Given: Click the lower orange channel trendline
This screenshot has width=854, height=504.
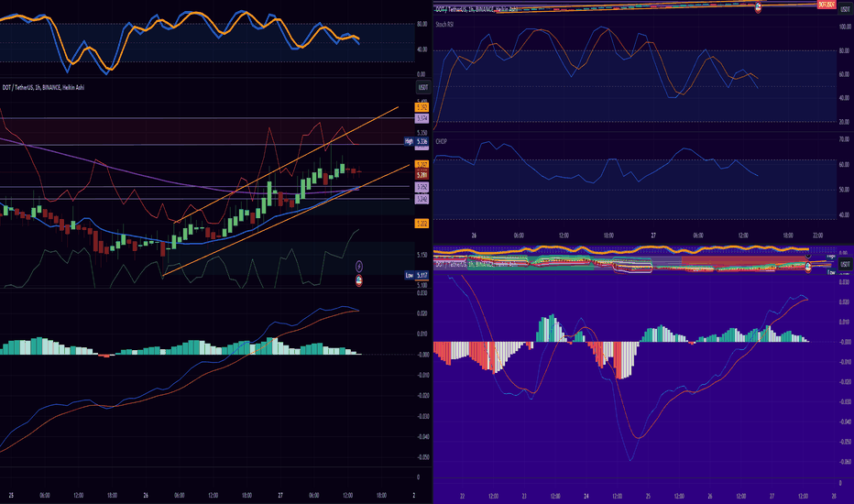Looking at the screenshot, I should click(x=286, y=221).
